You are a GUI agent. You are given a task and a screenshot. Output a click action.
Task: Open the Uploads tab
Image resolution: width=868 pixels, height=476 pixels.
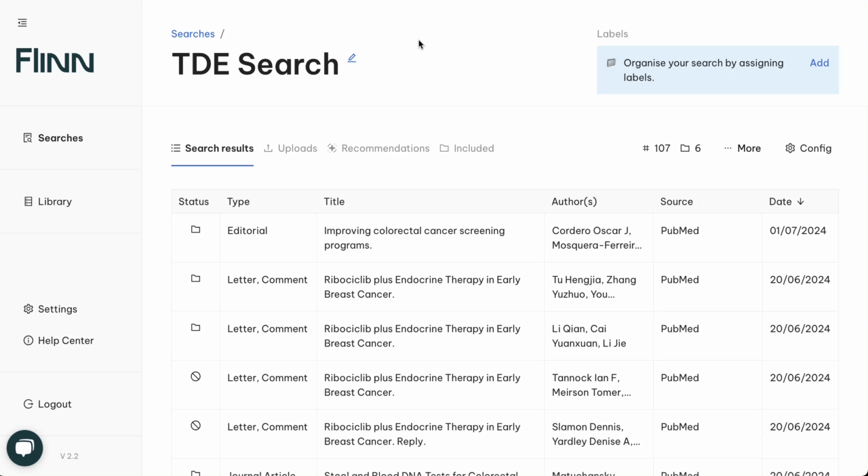pos(290,148)
